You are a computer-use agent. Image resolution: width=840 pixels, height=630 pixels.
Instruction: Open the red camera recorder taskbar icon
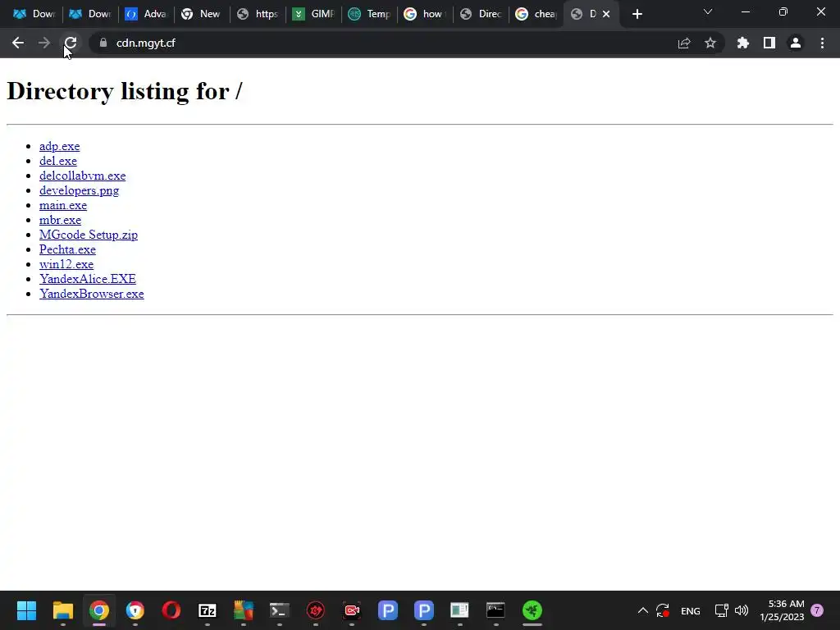(x=351, y=610)
